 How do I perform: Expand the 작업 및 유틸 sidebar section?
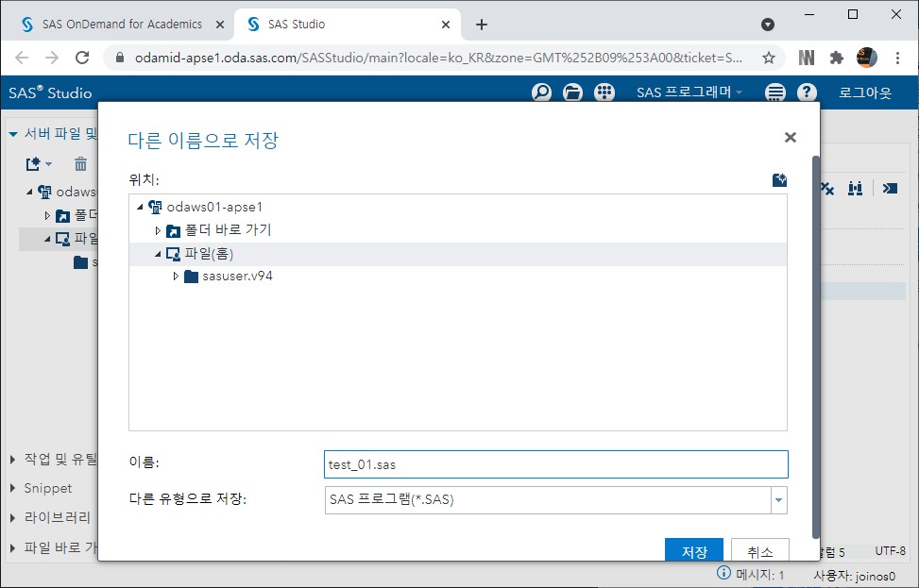12,460
